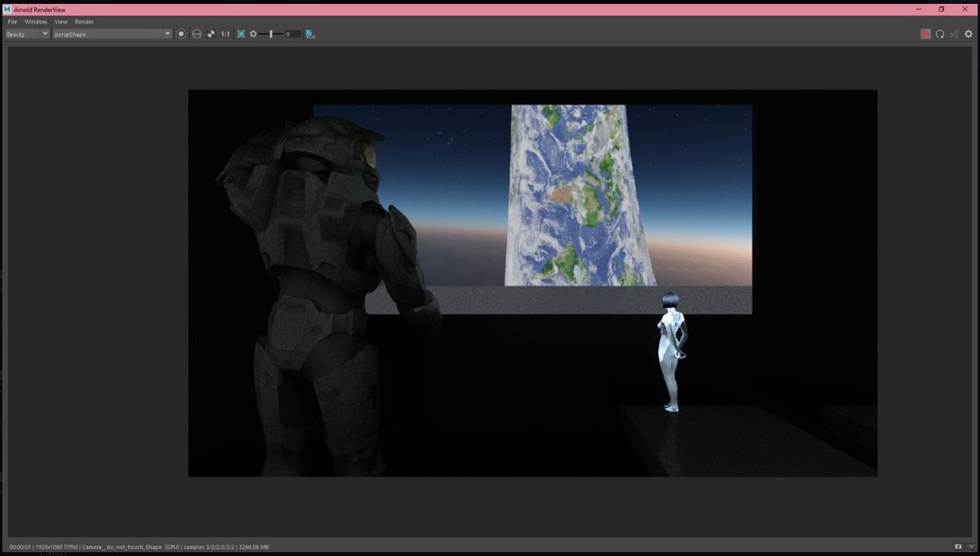Expand the perspShape camera dropdown
Screen dimensions: 980x556
111,34
